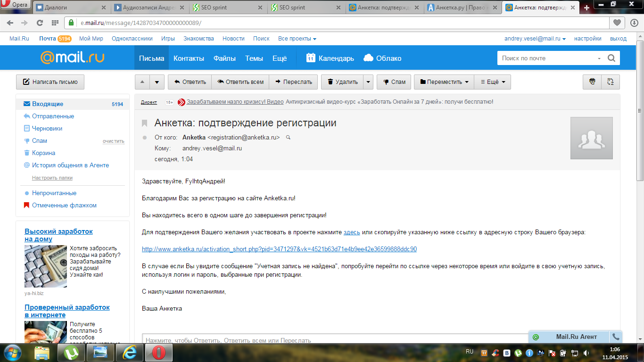Open Mail.Ru Agent phone icon
The height and width of the screenshot is (362, 644).
coord(615,337)
